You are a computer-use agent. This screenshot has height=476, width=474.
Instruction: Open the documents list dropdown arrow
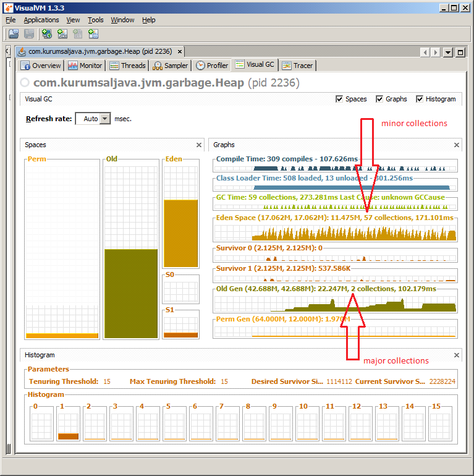(x=448, y=53)
